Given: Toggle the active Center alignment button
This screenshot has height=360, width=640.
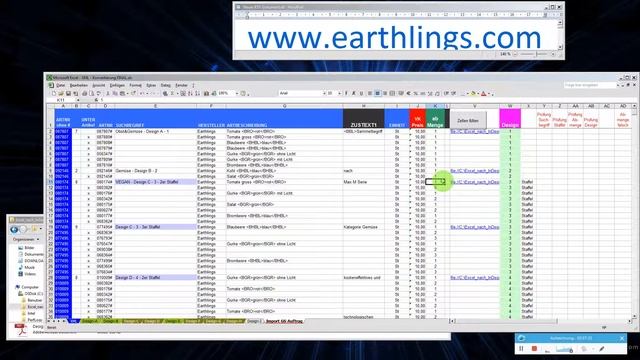Looking at the screenshot, I should pos(378,93).
